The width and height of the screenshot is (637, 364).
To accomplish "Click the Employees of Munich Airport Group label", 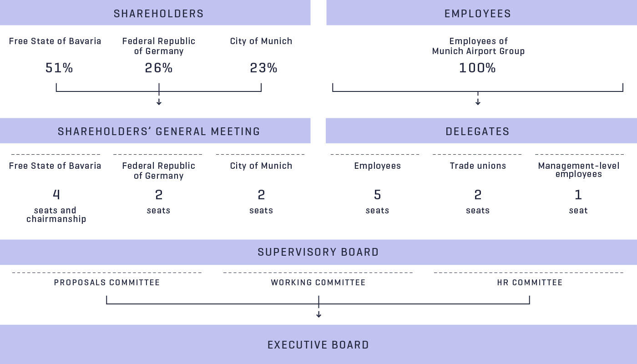I will click(x=478, y=46).
